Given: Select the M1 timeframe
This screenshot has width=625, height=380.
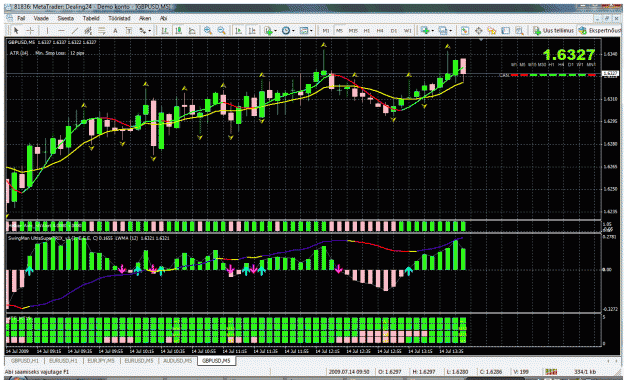Looking at the screenshot, I should point(326,31).
